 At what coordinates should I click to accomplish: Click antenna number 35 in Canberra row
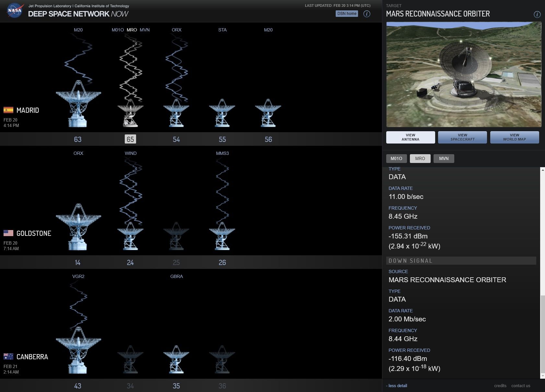(x=176, y=386)
